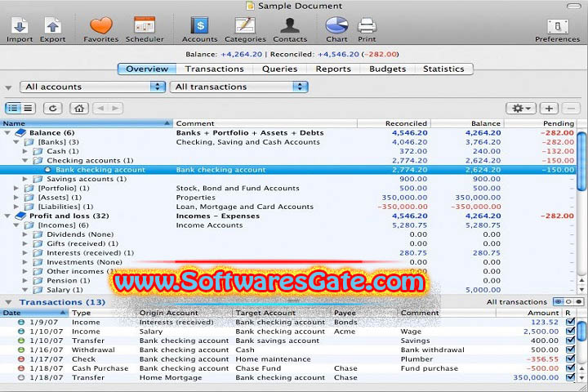The image size is (588, 392).
Task: Sort transactions by Amount column
Action: pyautogui.click(x=529, y=313)
